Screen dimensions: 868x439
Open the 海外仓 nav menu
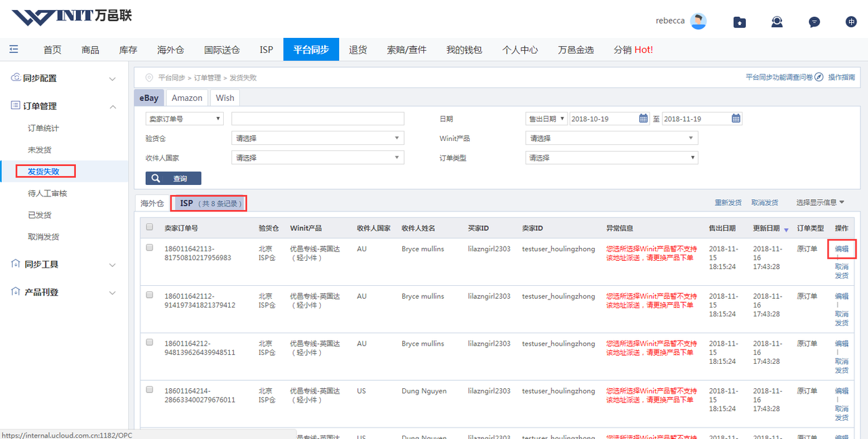point(171,49)
